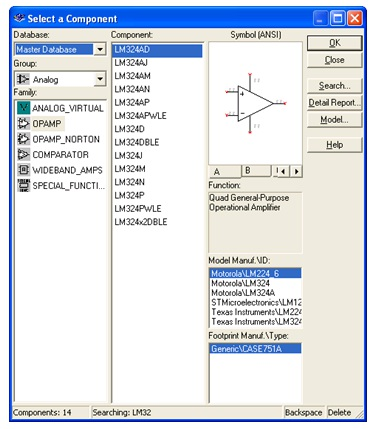
Task: Select the OPAMP_NORTON family label
Action: (x=66, y=139)
